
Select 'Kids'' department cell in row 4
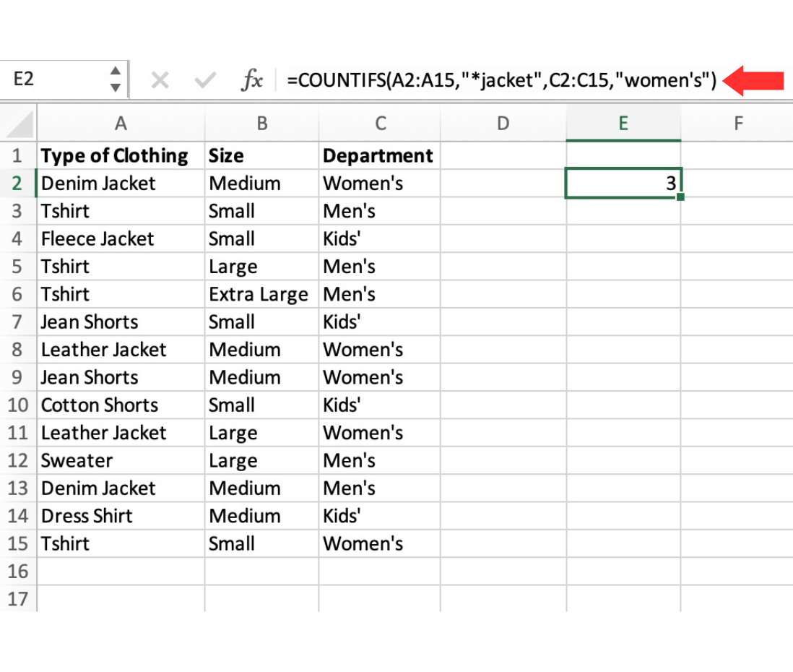click(380, 239)
